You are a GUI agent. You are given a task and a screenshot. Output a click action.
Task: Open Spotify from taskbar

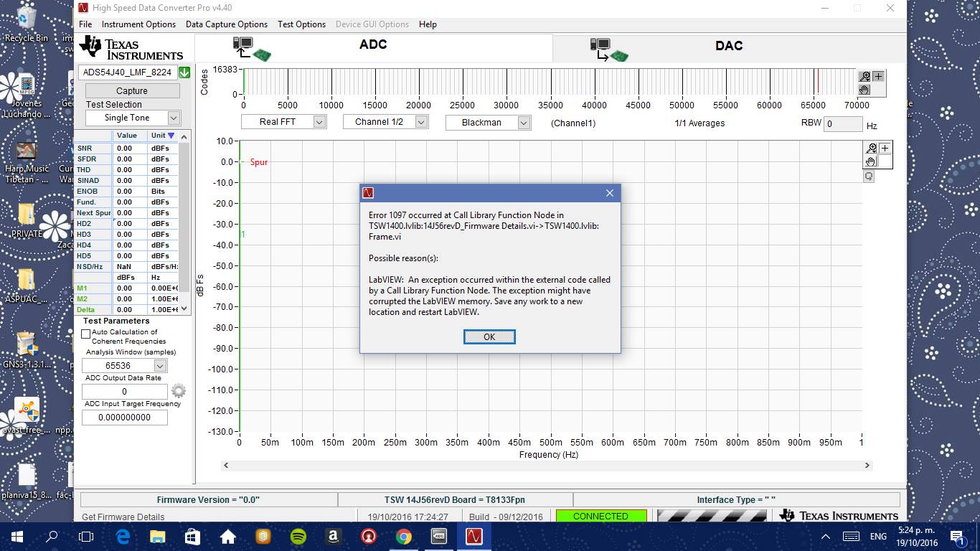298,536
